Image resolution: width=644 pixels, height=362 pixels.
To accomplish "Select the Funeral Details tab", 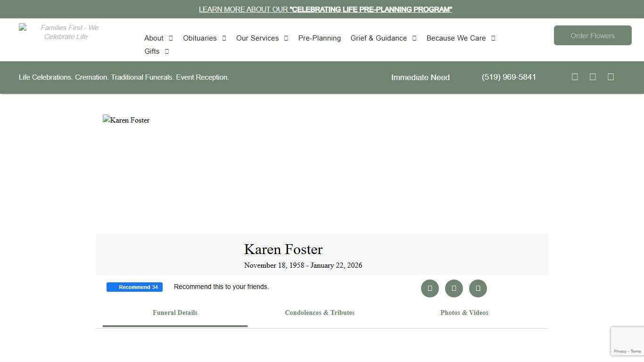I will click(x=175, y=313).
